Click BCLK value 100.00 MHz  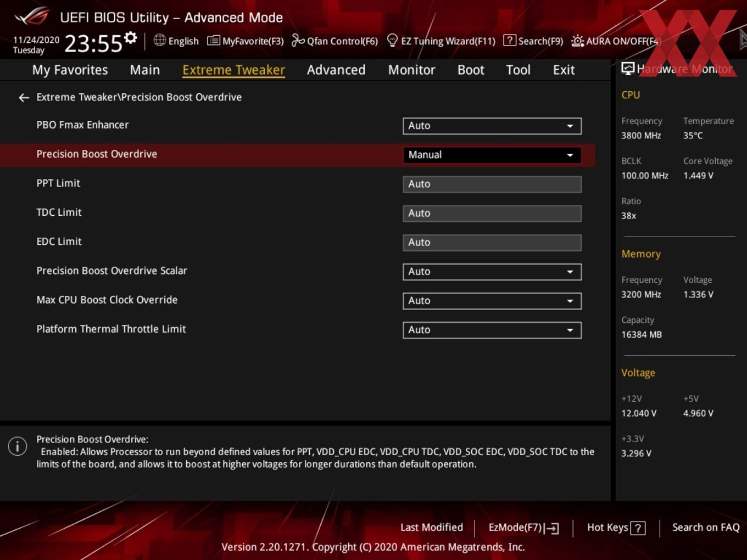coord(645,176)
